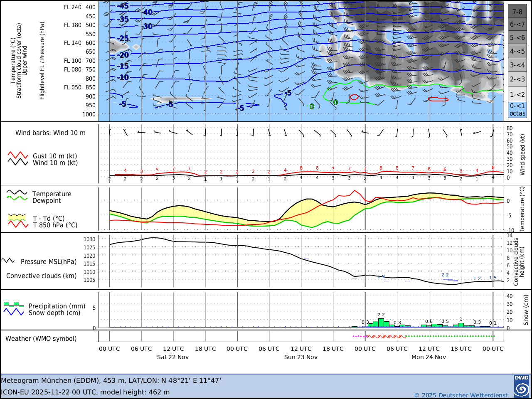Click the green Precipitation bars legend icon

click(14, 304)
